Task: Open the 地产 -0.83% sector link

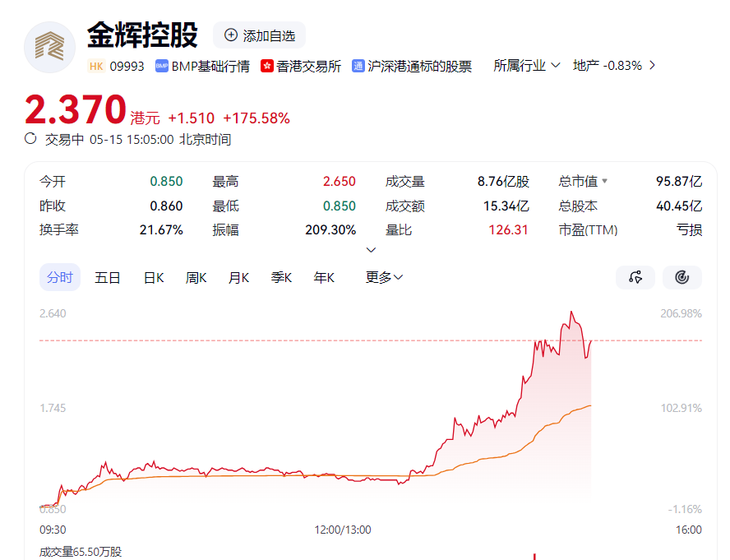Action: click(x=607, y=66)
